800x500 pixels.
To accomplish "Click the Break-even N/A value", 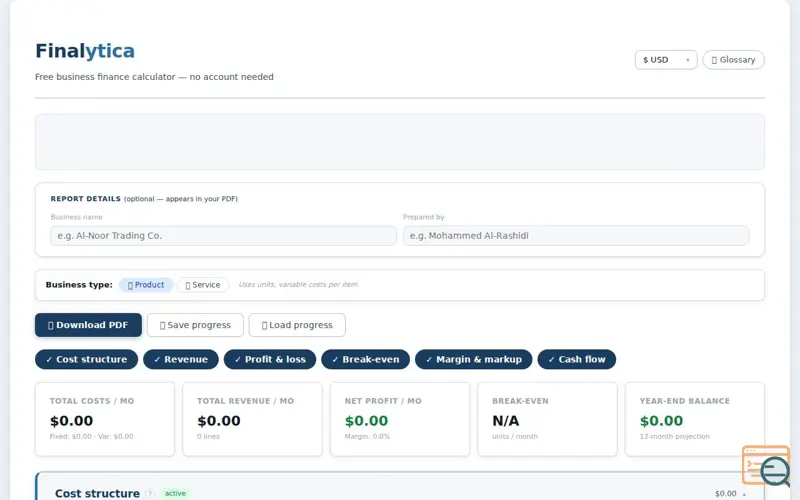I will (506, 421).
